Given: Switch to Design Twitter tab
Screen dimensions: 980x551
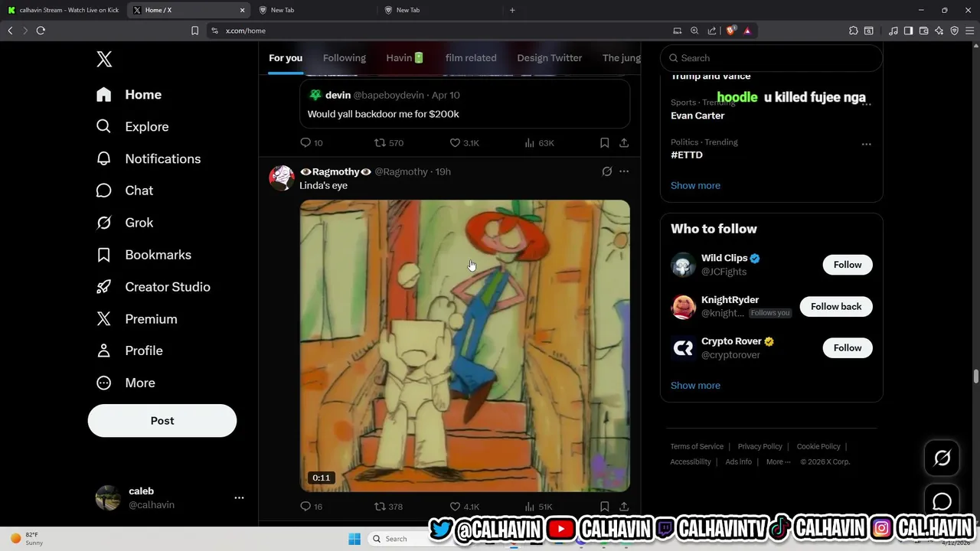Looking at the screenshot, I should coord(550,58).
